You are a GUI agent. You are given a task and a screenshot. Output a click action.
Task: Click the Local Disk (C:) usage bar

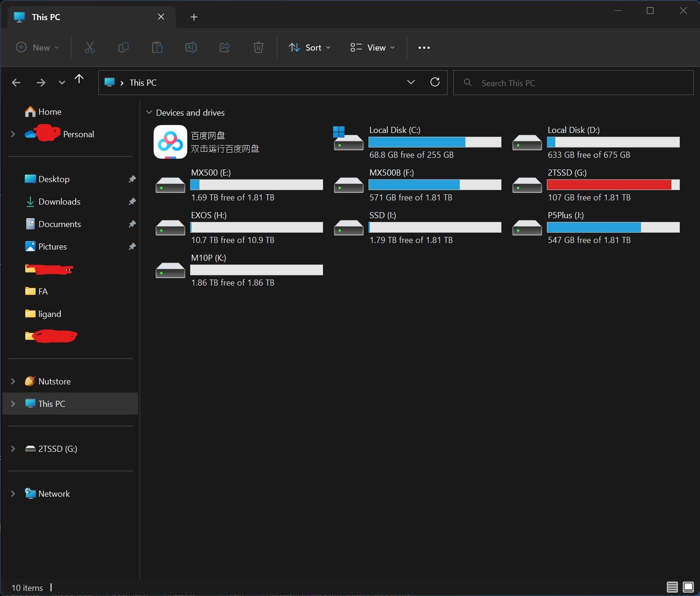click(x=435, y=142)
